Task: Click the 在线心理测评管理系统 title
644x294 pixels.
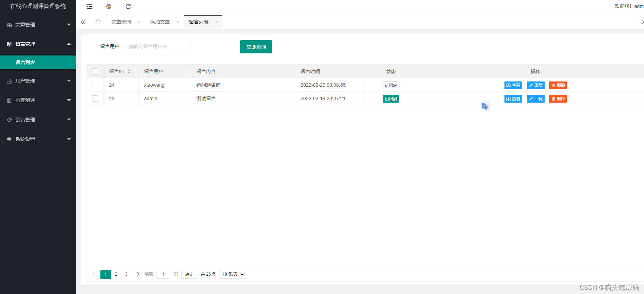Action: (38, 6)
